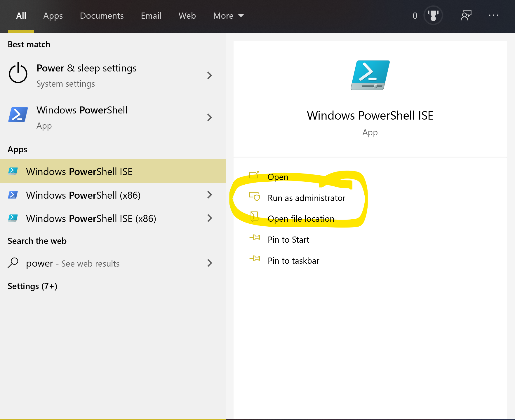Click the Pin to Start pin icon
Image resolution: width=515 pixels, height=420 pixels.
point(255,237)
